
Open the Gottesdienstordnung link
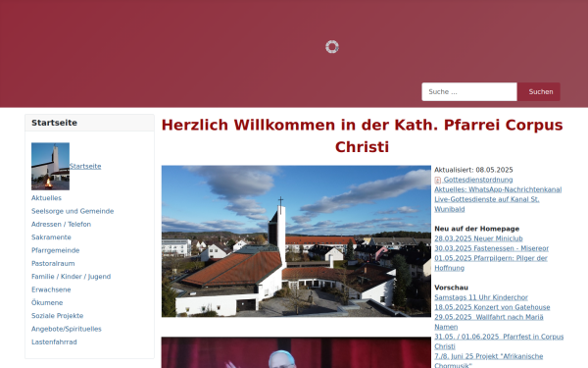point(478,180)
